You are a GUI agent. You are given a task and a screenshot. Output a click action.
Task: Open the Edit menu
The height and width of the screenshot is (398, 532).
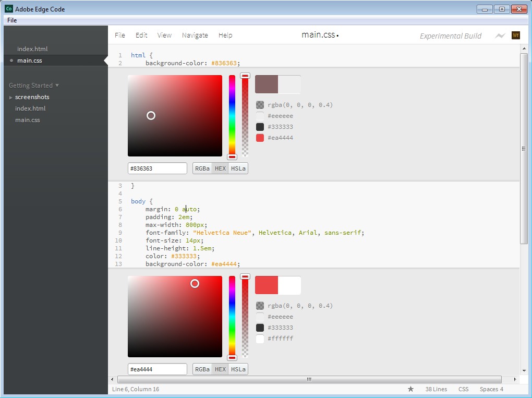pos(141,35)
